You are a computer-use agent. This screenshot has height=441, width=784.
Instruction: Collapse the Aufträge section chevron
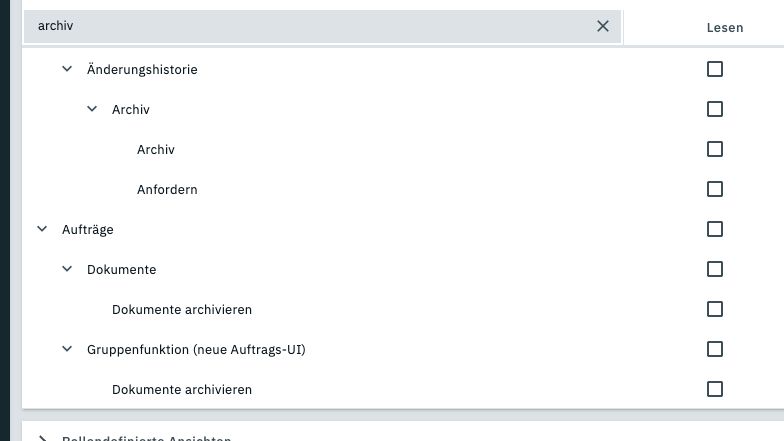[x=42, y=229]
